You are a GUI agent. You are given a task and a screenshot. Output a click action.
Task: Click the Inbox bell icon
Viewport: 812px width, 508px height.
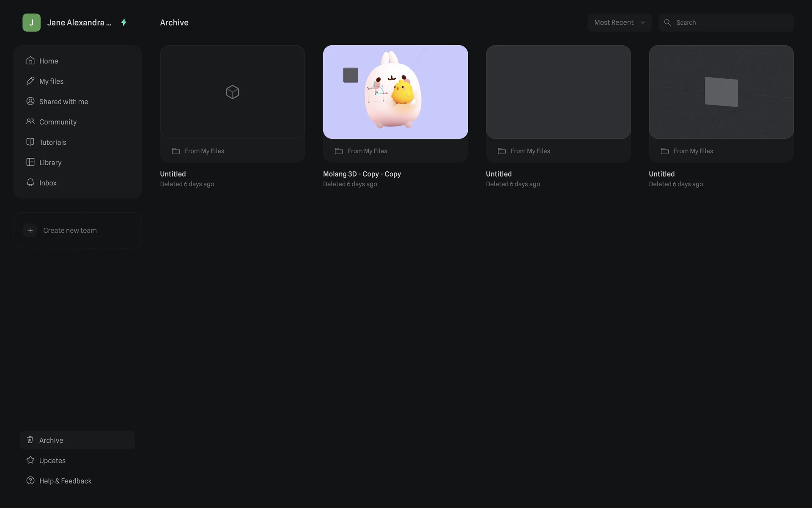tap(30, 182)
